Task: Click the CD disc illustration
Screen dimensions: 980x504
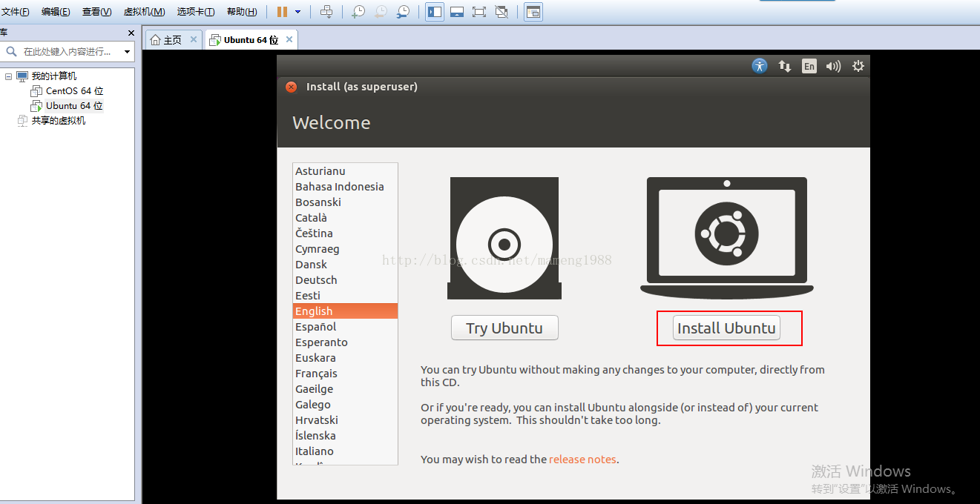Action: pyautogui.click(x=504, y=238)
